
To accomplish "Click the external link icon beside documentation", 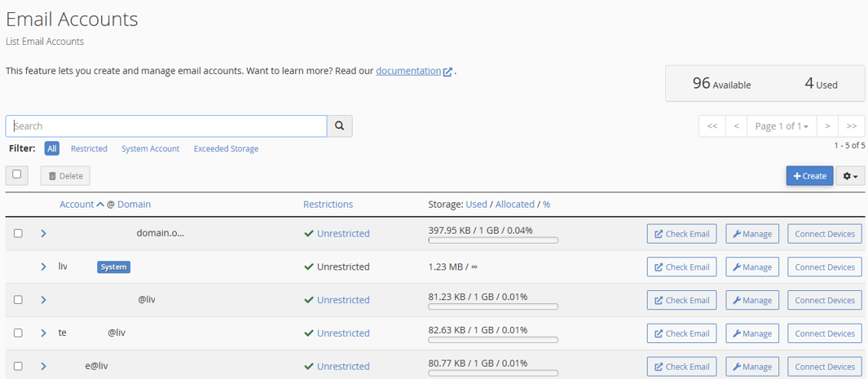I will pos(447,72).
